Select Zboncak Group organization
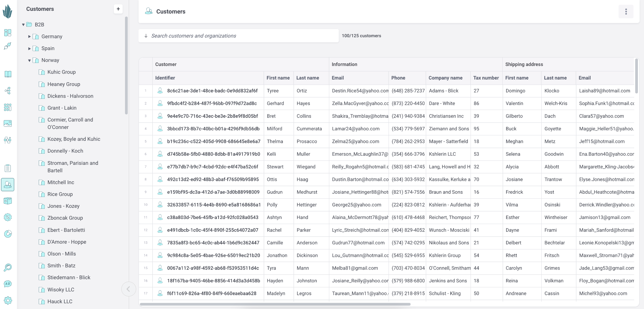Screen dimensions: 644x309 tap(65, 218)
